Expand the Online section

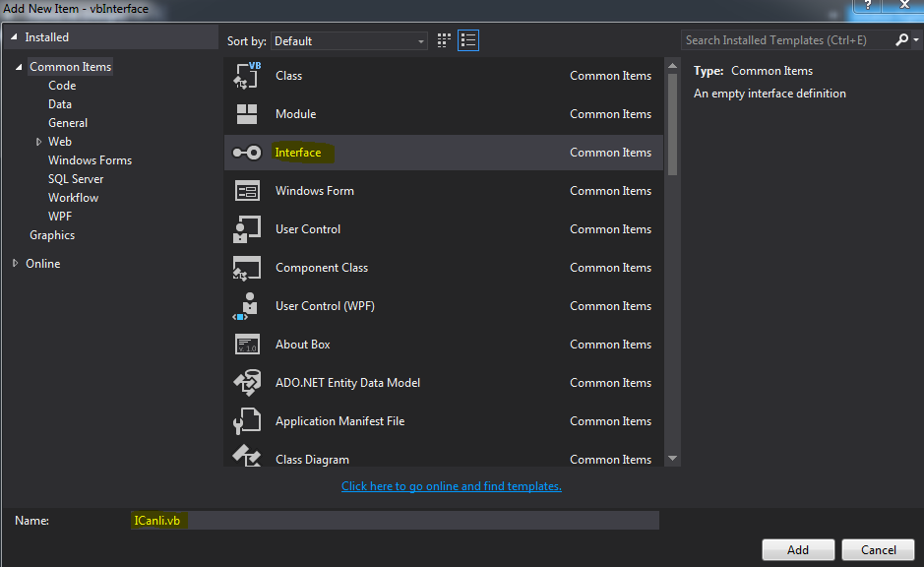16,264
